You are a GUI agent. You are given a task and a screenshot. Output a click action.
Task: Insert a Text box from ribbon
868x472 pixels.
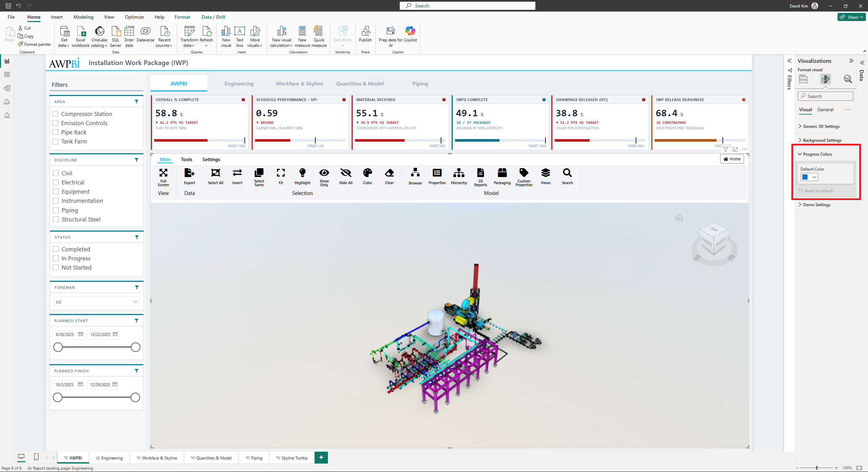click(x=240, y=37)
